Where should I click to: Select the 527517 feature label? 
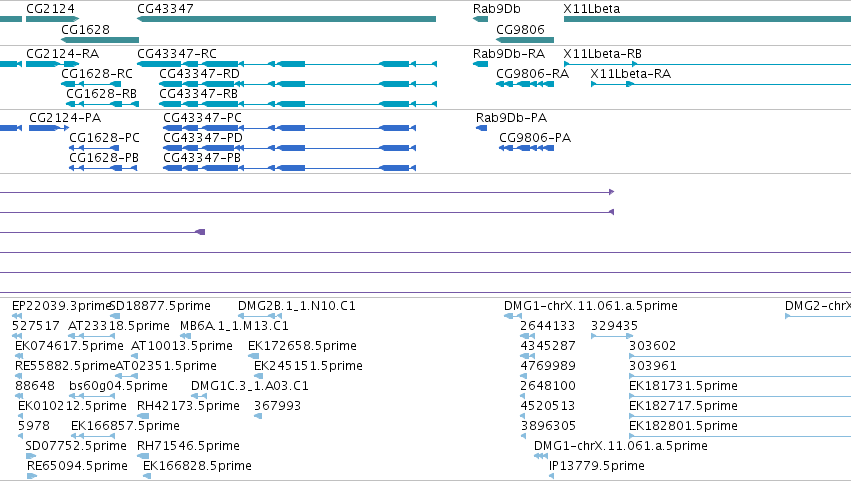pos(36,326)
